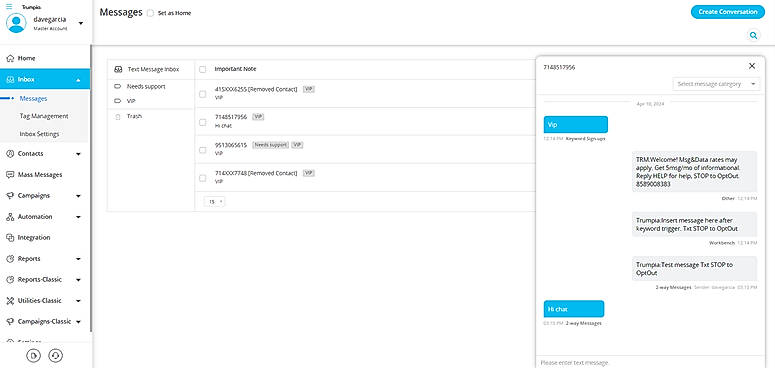
Task: Click the text message input field
Action: 650,363
